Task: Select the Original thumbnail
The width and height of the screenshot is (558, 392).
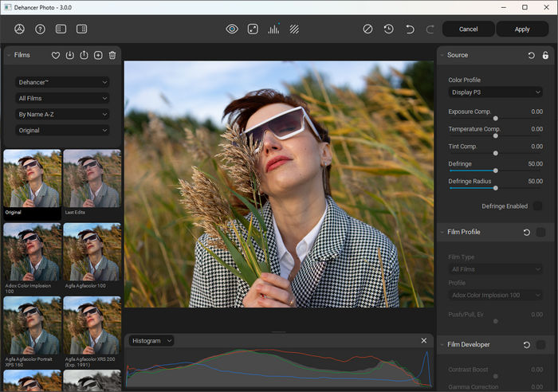Action: click(x=33, y=178)
